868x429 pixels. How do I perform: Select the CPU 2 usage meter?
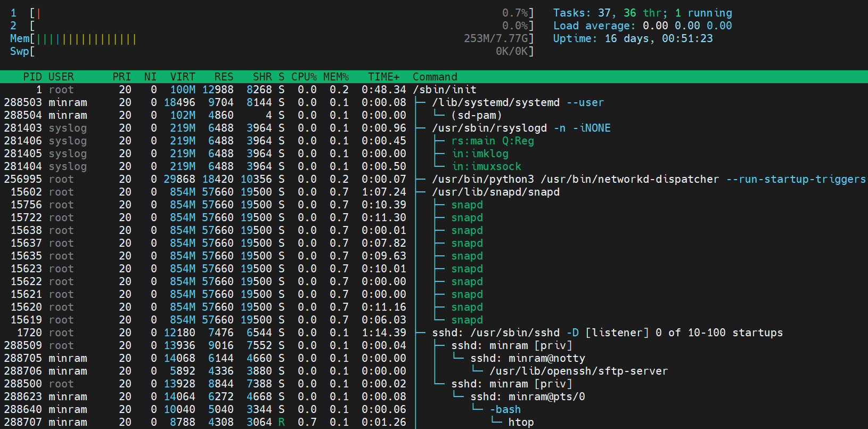click(x=272, y=26)
